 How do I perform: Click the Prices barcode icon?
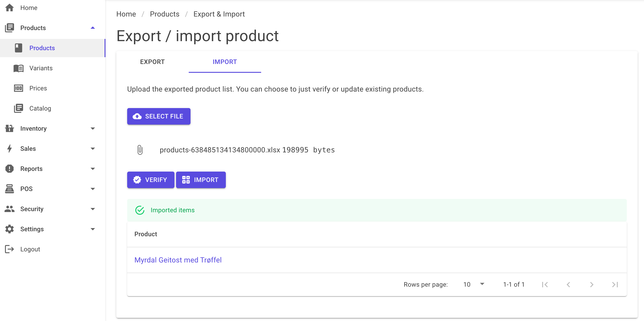[19, 88]
